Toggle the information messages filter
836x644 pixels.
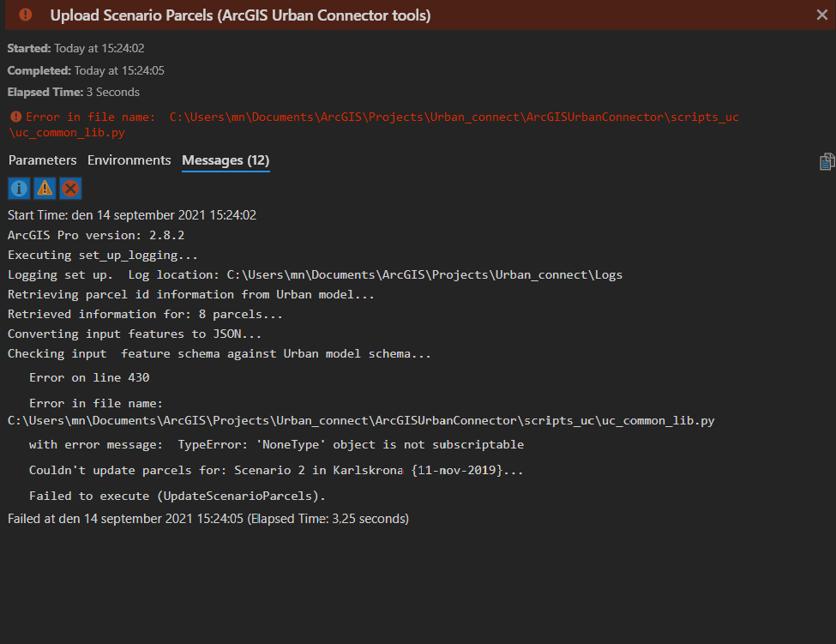tap(19, 189)
